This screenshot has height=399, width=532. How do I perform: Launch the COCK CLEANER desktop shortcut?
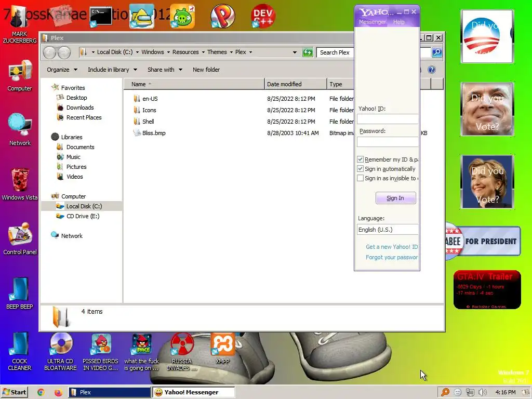(x=20, y=351)
